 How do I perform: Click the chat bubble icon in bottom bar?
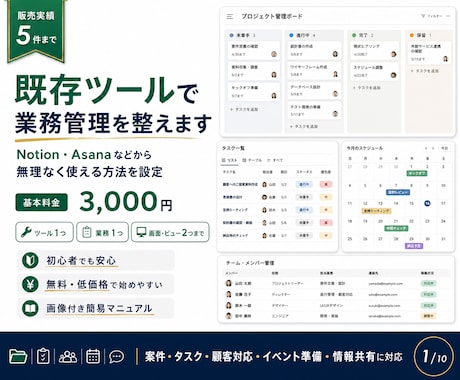[x=117, y=357]
